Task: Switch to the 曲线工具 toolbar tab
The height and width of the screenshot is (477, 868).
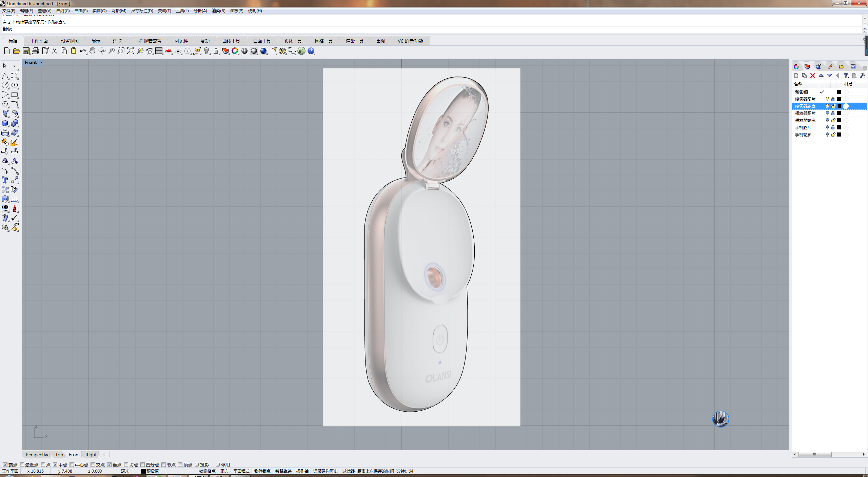Action: pyautogui.click(x=231, y=41)
